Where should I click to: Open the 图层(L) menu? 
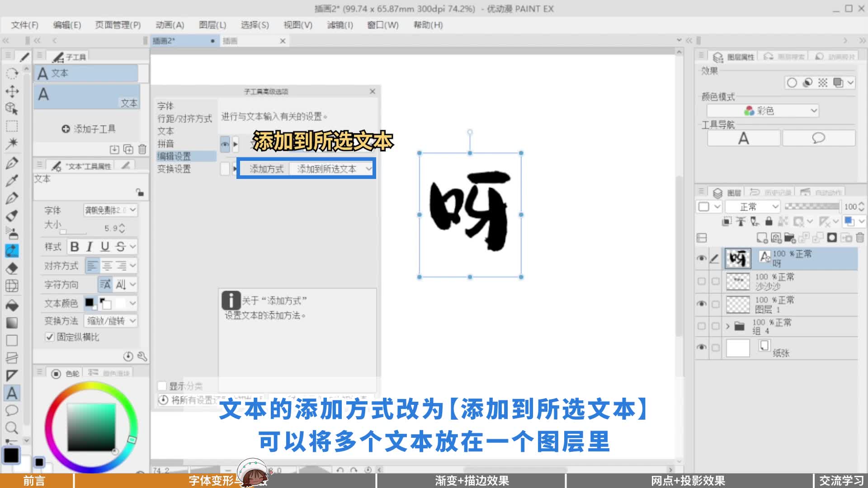click(212, 25)
